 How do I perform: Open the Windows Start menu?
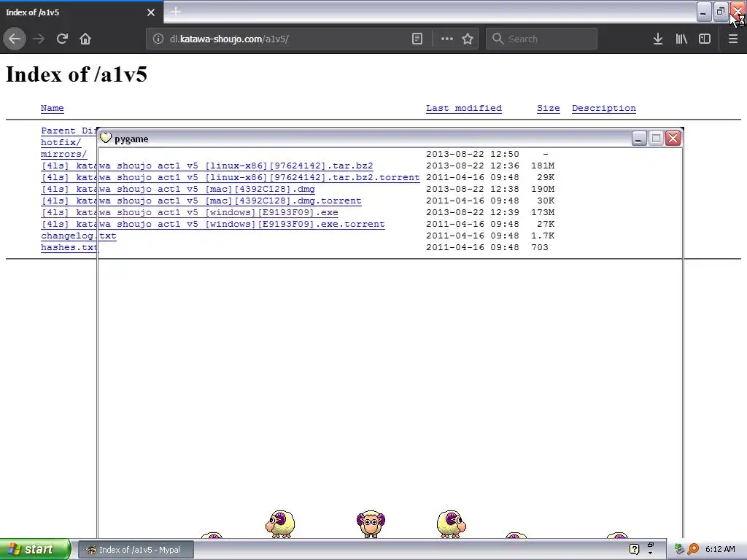click(x=35, y=549)
